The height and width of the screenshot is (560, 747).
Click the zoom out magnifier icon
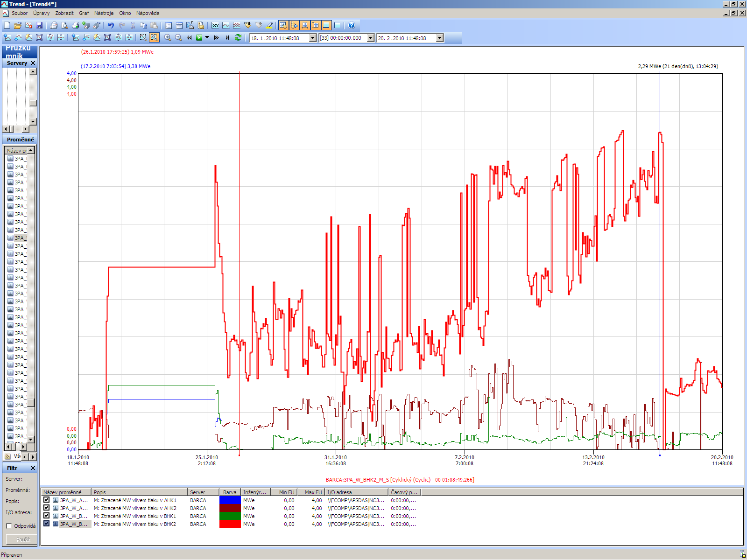pyautogui.click(x=178, y=38)
